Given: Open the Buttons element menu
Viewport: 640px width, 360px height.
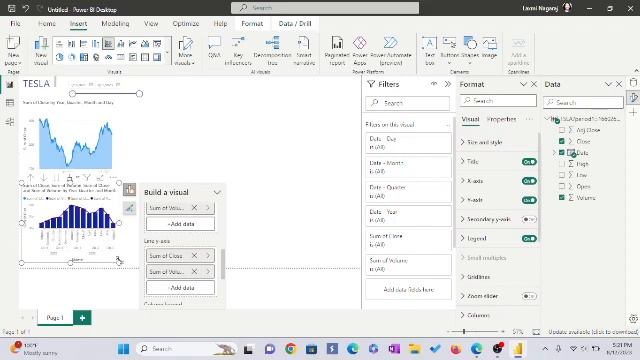Looking at the screenshot, I should pos(449,51).
